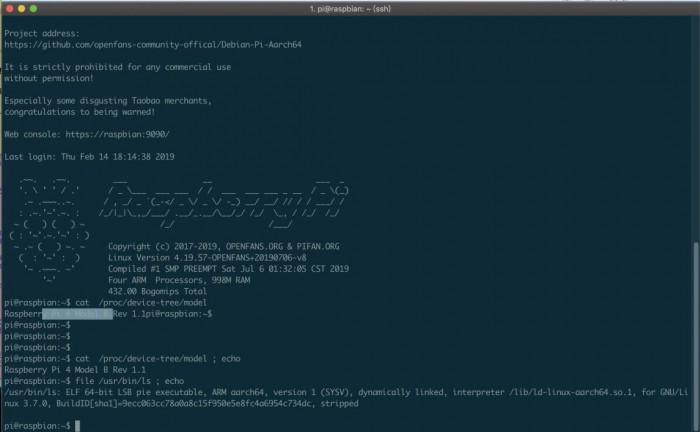This screenshot has height=432, width=700.
Task: Click 'Four ARM Processors, 998M RAM' line
Action: coord(179,280)
